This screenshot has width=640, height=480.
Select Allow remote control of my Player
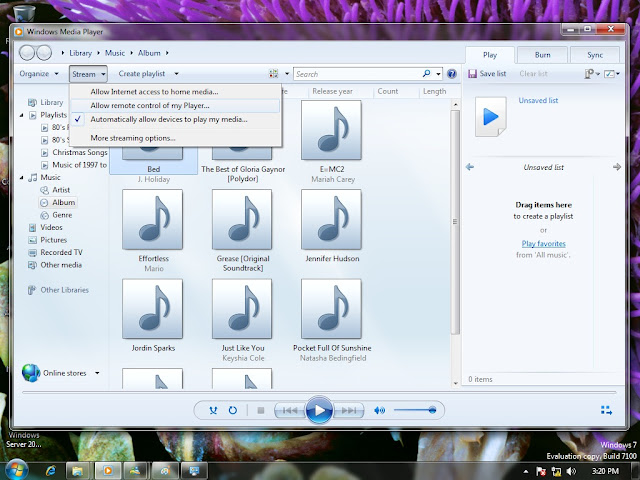[176, 105]
